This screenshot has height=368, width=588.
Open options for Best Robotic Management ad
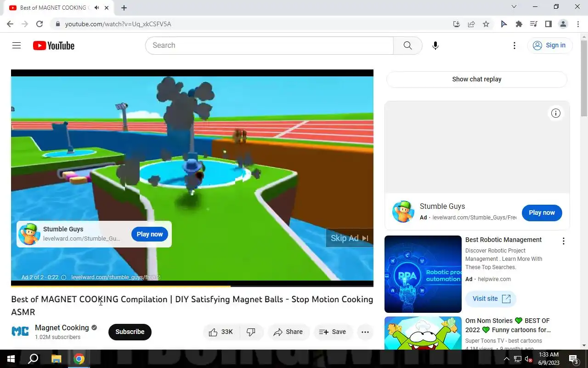click(x=563, y=241)
